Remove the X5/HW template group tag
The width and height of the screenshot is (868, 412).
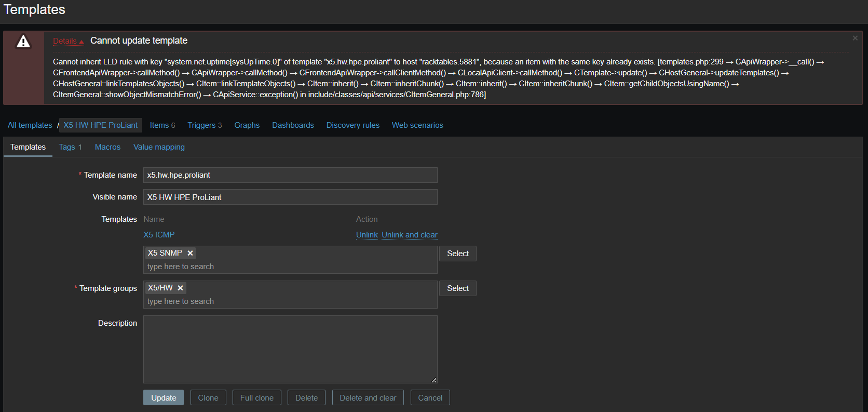click(x=180, y=288)
